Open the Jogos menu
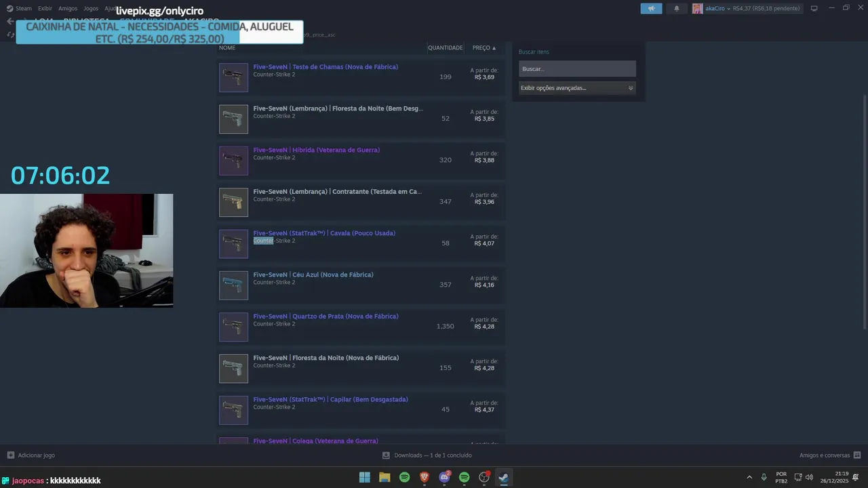The image size is (868, 488). tap(91, 8)
